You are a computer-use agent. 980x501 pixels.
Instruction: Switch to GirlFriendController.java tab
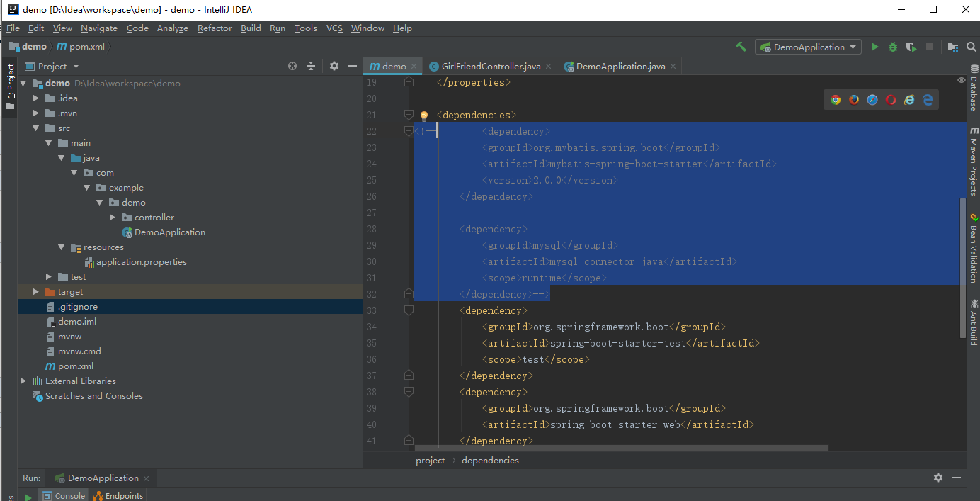[x=491, y=66]
